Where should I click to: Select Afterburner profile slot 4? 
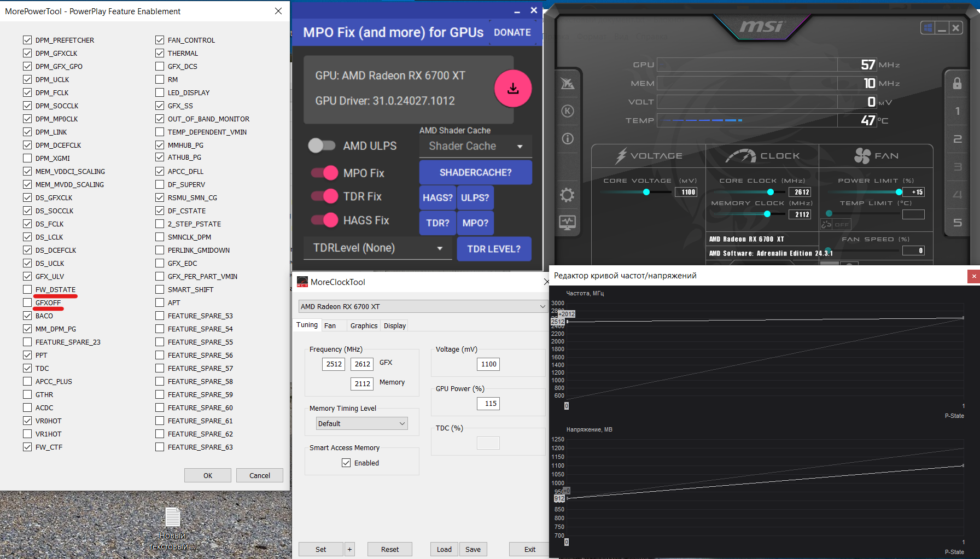[x=957, y=195]
